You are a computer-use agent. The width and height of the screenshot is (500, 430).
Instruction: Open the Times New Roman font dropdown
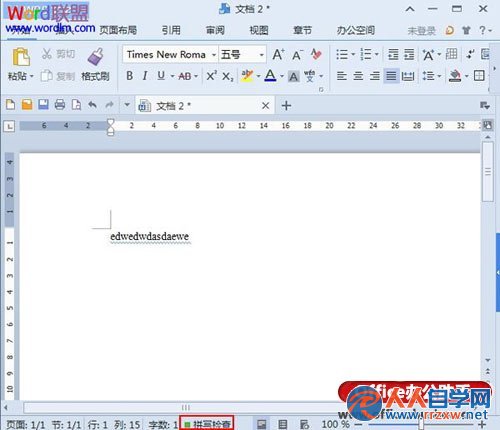pos(214,55)
